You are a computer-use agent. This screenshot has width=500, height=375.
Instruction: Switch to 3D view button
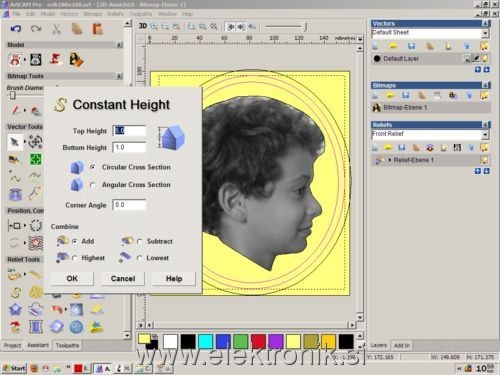click(x=143, y=26)
